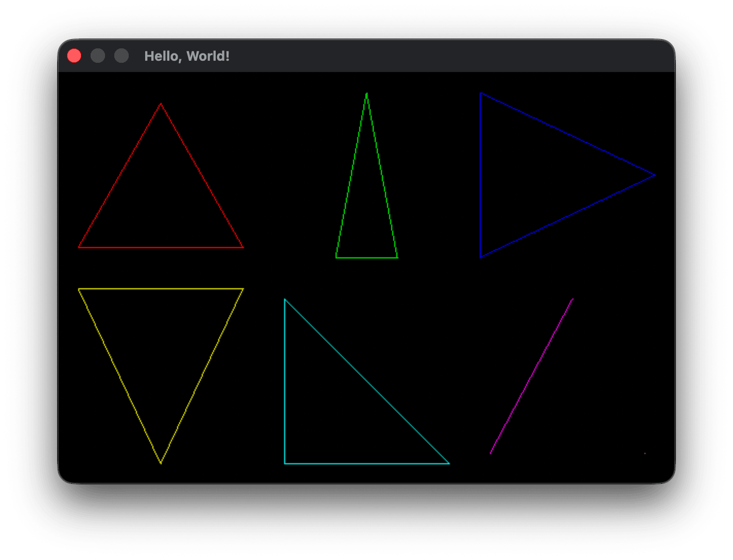This screenshot has width=733, height=560.
Task: Click the gray minimize button
Action: coord(98,55)
